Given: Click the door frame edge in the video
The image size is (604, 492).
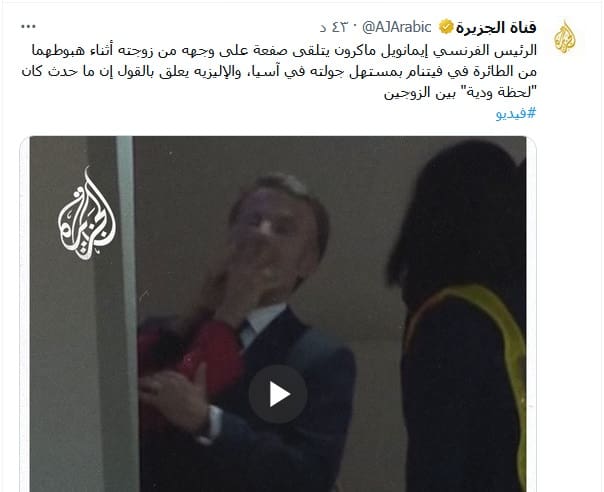Looking at the screenshot, I should 126,308.
